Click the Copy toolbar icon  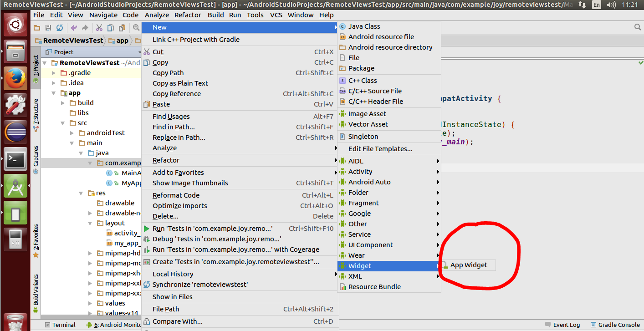(111, 28)
